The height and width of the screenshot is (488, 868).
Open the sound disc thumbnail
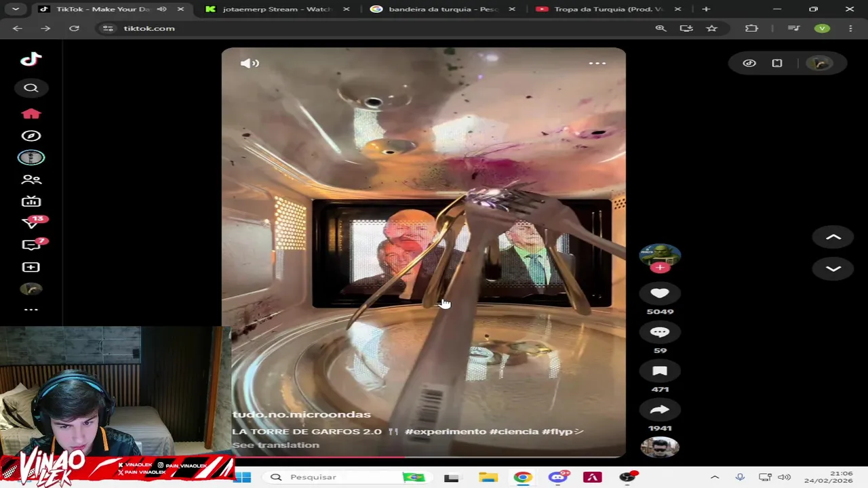point(660,447)
